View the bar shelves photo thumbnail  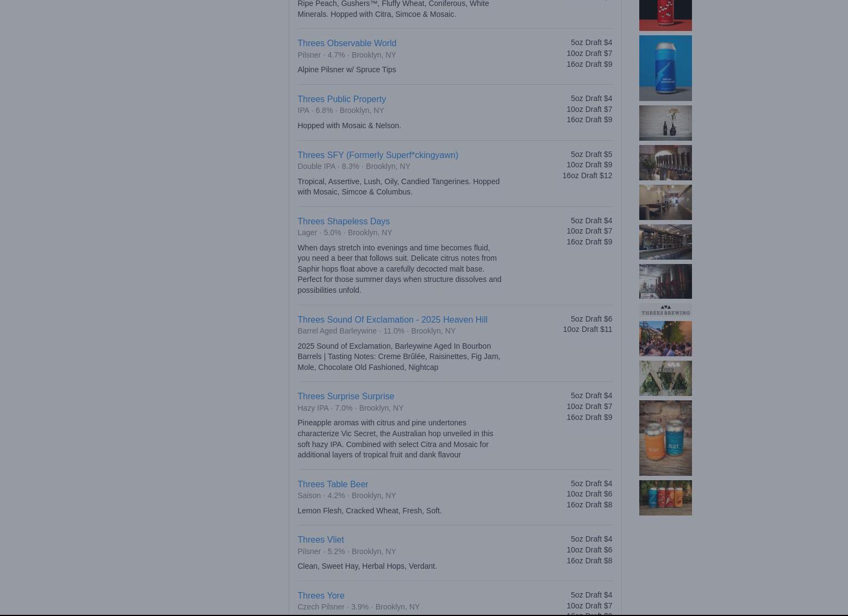click(665, 242)
